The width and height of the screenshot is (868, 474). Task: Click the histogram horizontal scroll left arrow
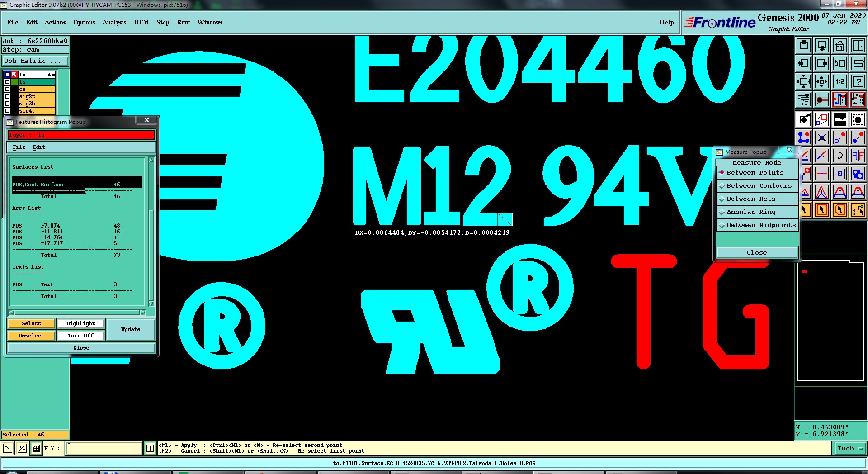pos(12,312)
